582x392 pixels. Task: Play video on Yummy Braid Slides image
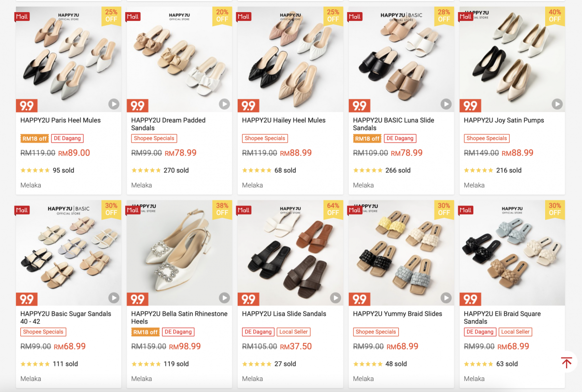[446, 297]
